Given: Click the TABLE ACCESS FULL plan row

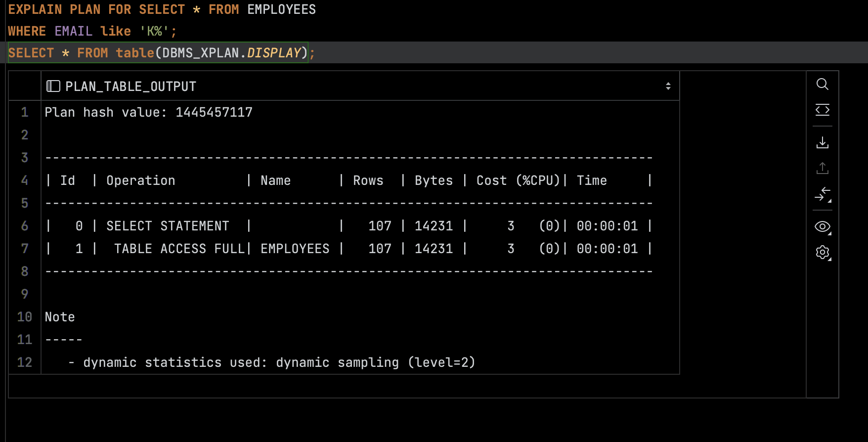Looking at the screenshot, I should [x=360, y=249].
